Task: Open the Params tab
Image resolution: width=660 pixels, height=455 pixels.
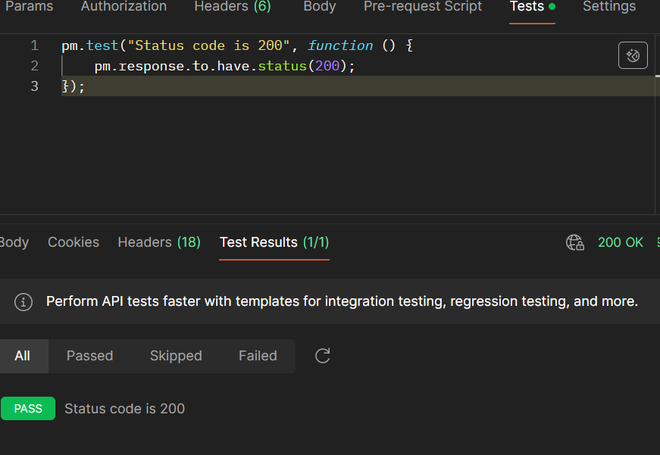Action: point(30,7)
